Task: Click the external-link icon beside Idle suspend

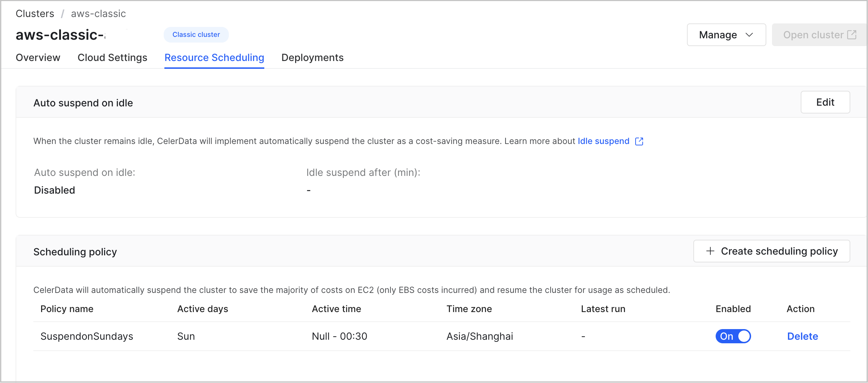Action: (x=639, y=141)
